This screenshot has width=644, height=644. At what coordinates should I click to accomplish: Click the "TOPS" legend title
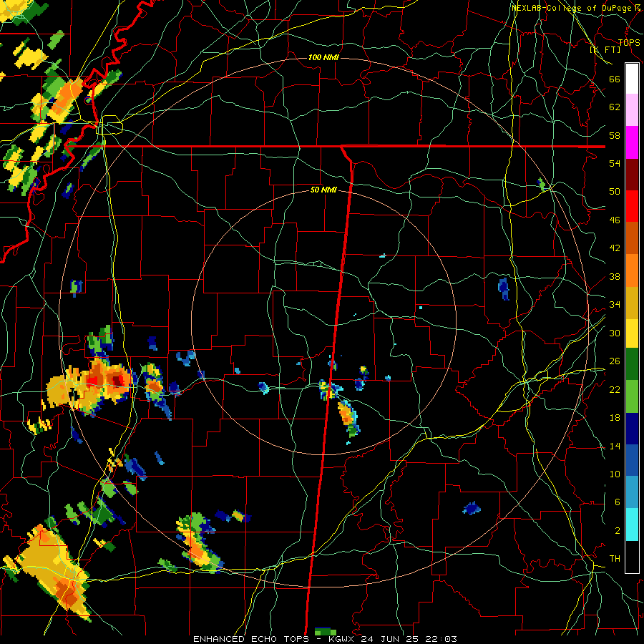tap(629, 42)
